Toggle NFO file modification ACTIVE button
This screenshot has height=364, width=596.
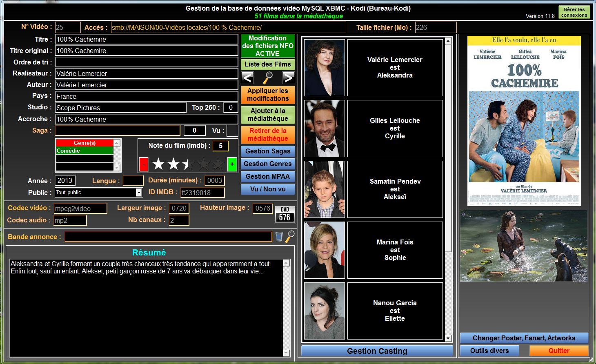click(268, 46)
